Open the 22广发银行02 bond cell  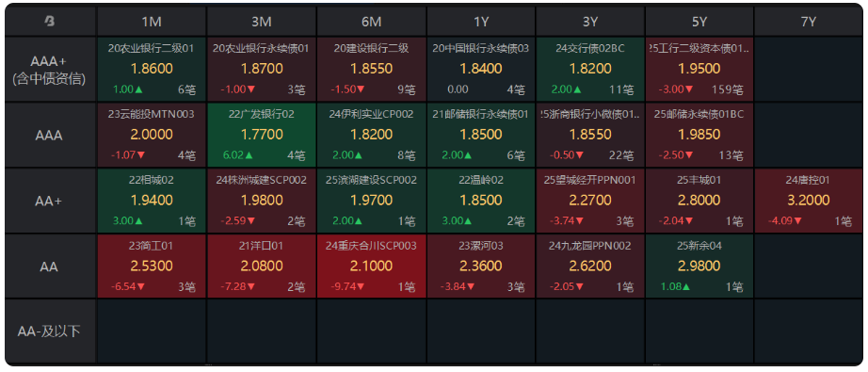(x=261, y=135)
